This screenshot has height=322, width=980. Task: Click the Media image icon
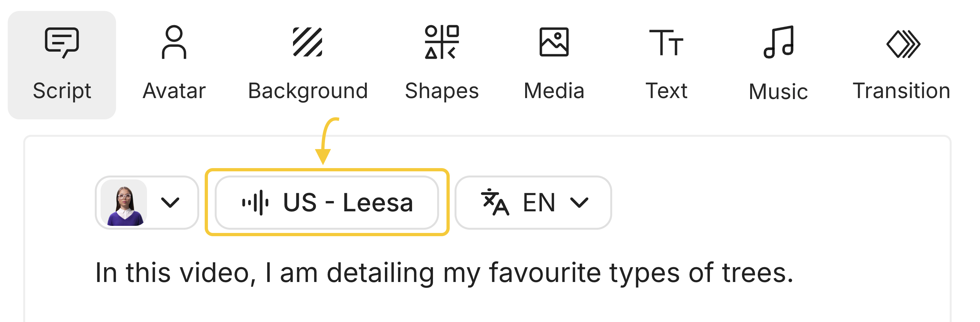click(554, 42)
